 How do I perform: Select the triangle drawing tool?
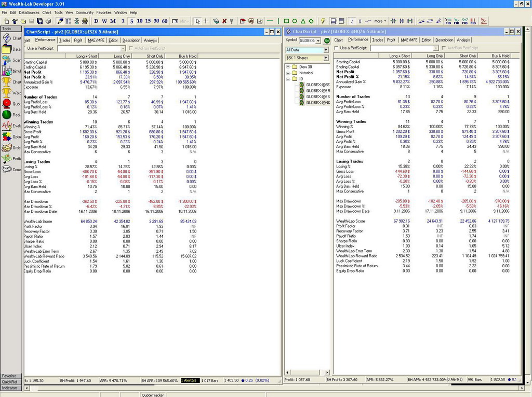302,21
